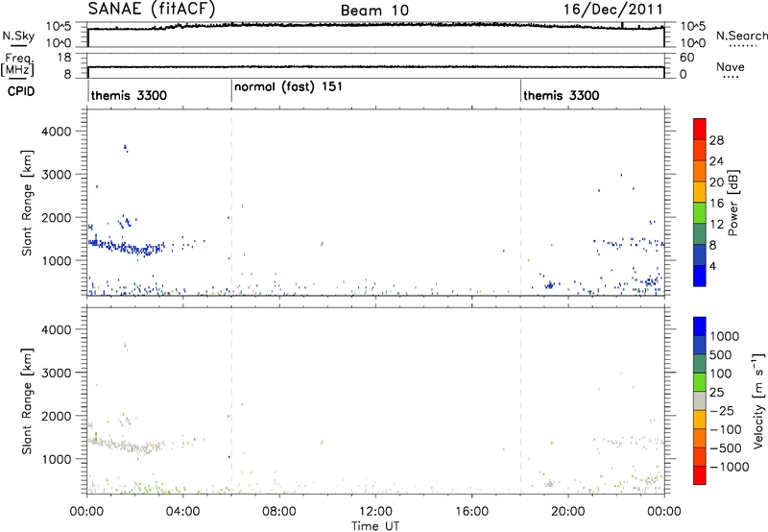Select the yellow 16-20 dB power colorbar segment
The height and width of the screenshot is (532, 768).
click(x=700, y=192)
